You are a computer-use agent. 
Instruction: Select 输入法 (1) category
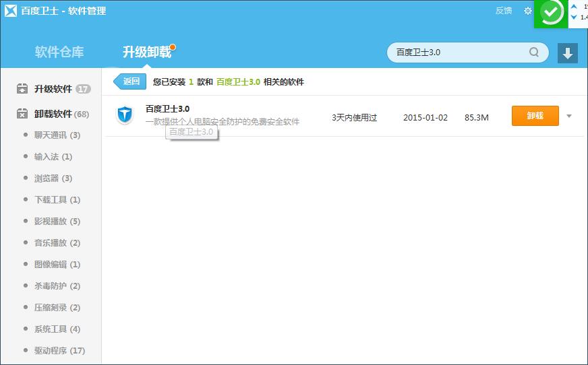(x=53, y=156)
